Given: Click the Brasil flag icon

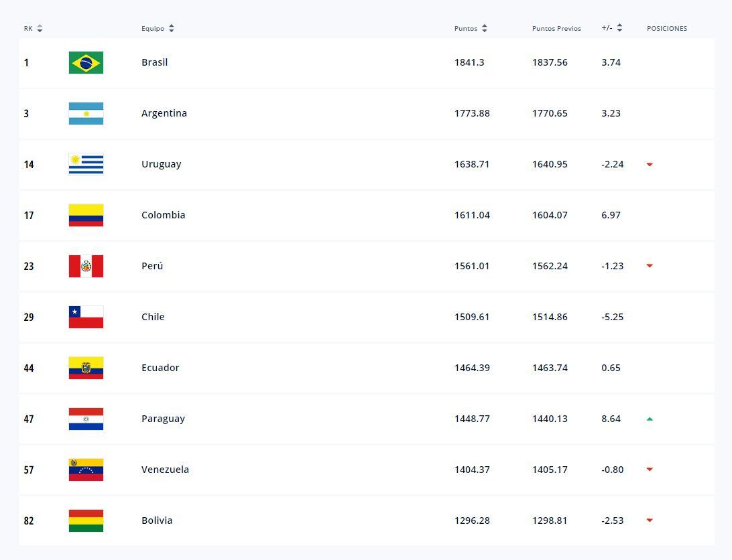Looking at the screenshot, I should pyautogui.click(x=86, y=62).
